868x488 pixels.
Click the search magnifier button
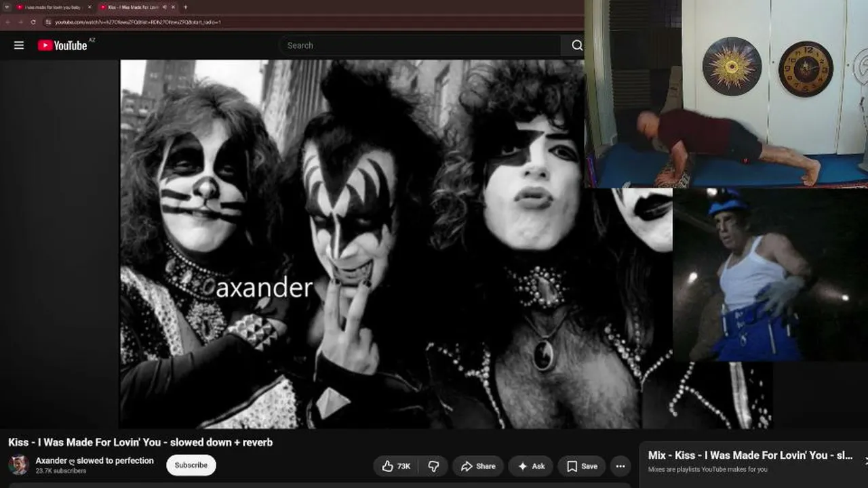click(576, 45)
